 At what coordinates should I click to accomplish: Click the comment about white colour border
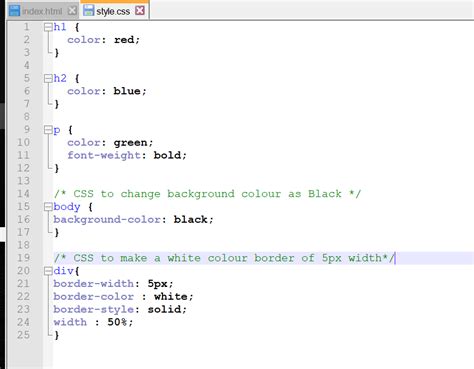pyautogui.click(x=224, y=258)
